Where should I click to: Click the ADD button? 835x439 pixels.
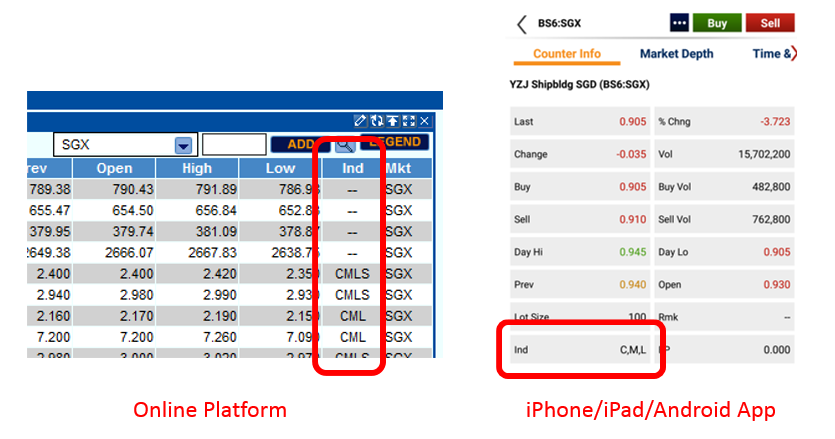click(300, 144)
